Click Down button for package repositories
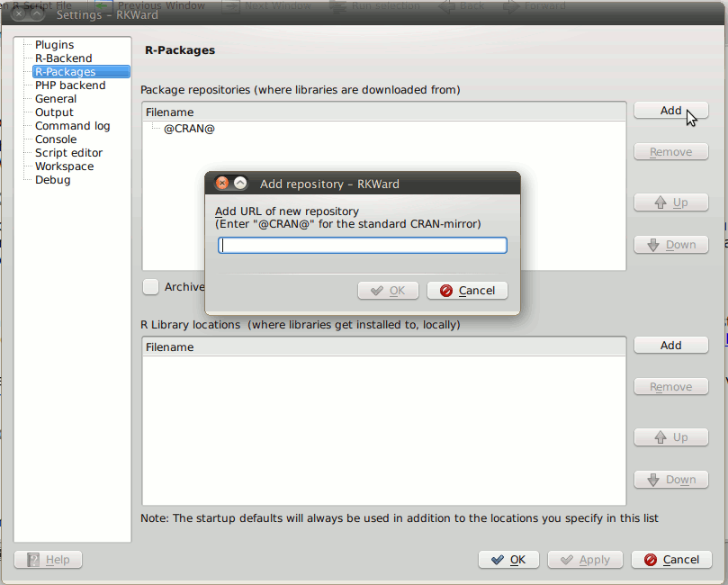The width and height of the screenshot is (728, 585). (x=671, y=245)
